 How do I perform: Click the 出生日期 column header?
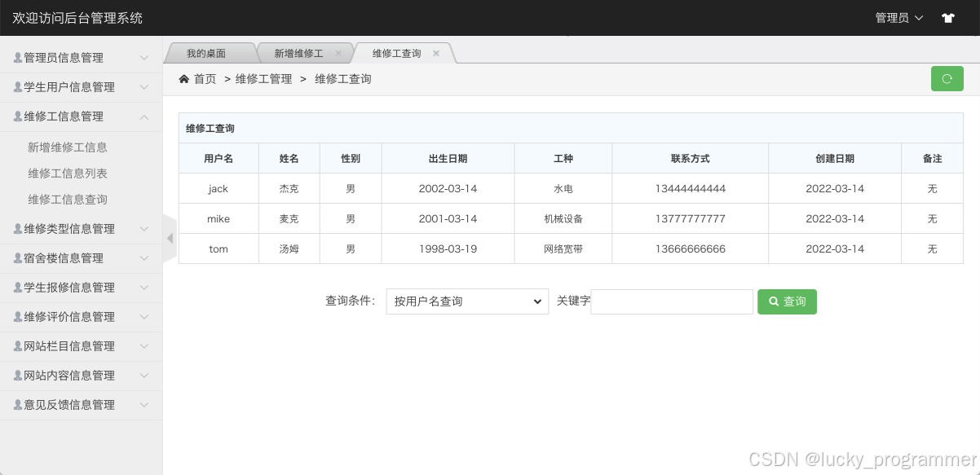pos(448,159)
